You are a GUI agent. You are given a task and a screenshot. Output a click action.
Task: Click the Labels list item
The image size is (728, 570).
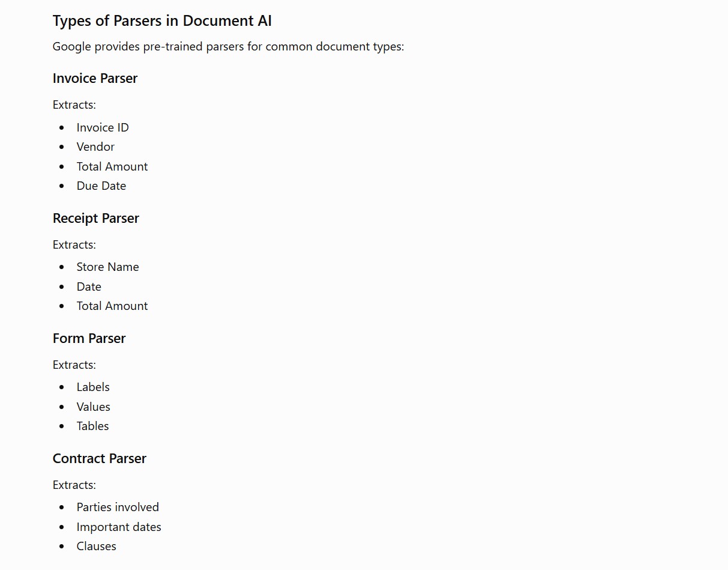(x=93, y=387)
